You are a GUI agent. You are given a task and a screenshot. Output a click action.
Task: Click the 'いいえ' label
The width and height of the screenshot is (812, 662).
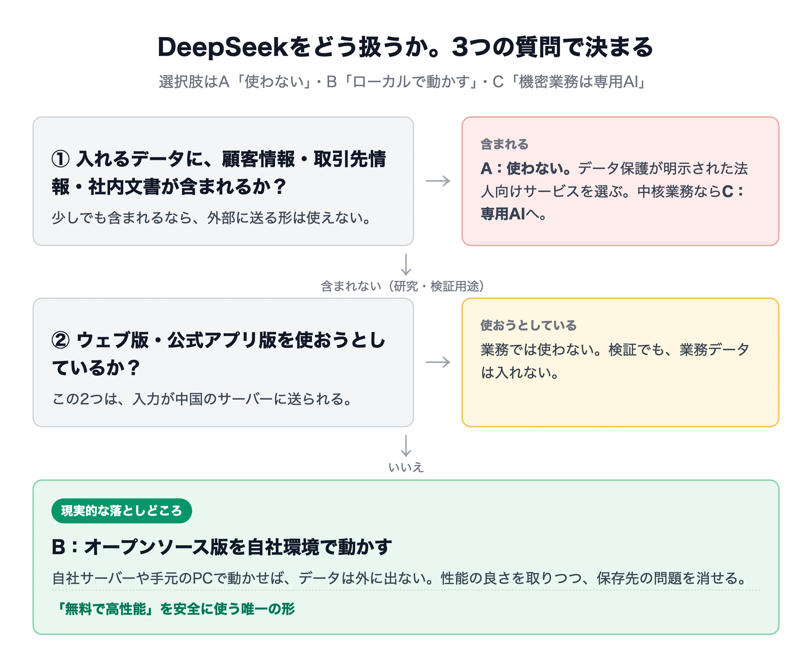[x=406, y=467]
